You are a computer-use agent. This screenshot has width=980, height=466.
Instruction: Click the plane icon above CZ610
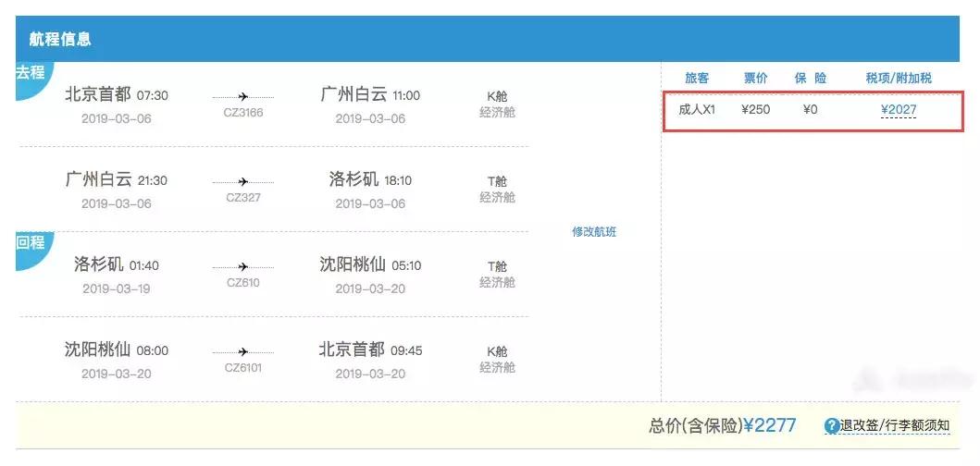(x=243, y=266)
